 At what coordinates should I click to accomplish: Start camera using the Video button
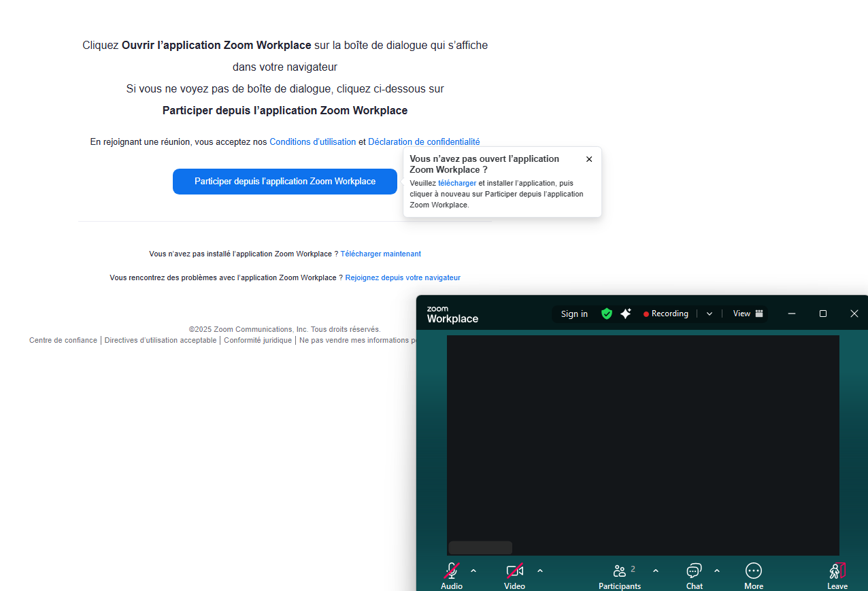pyautogui.click(x=514, y=575)
